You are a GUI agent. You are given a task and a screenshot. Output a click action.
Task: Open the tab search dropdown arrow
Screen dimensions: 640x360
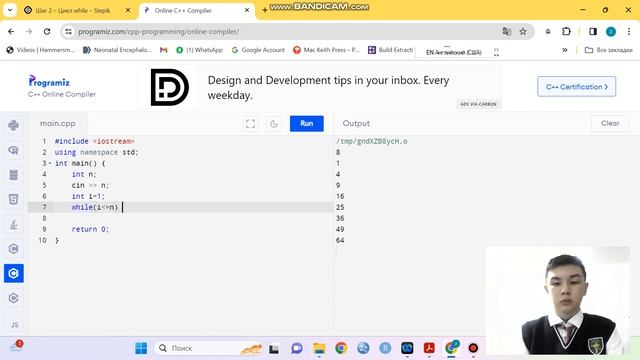[x=10, y=10]
